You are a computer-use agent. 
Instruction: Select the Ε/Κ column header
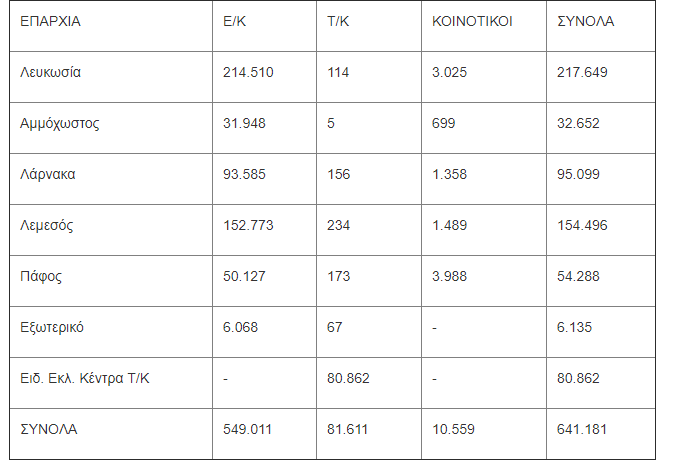[235, 21]
